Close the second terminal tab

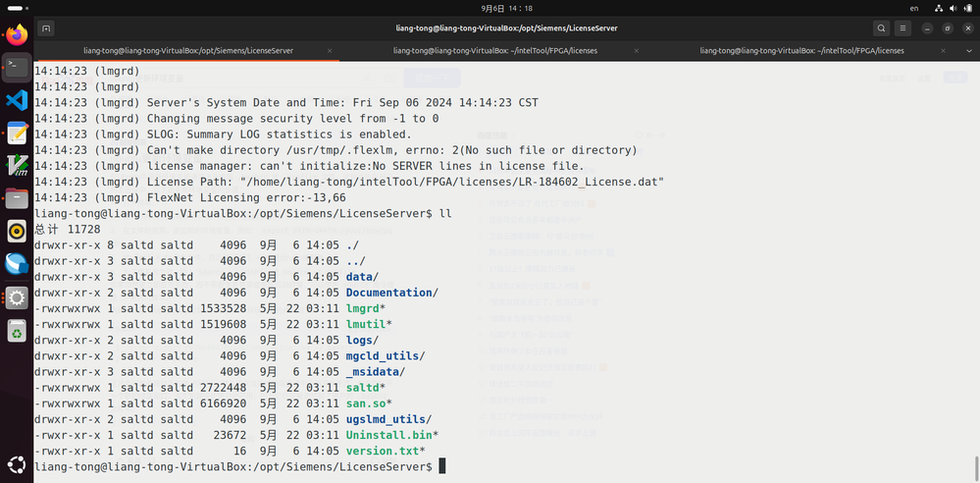(637, 51)
